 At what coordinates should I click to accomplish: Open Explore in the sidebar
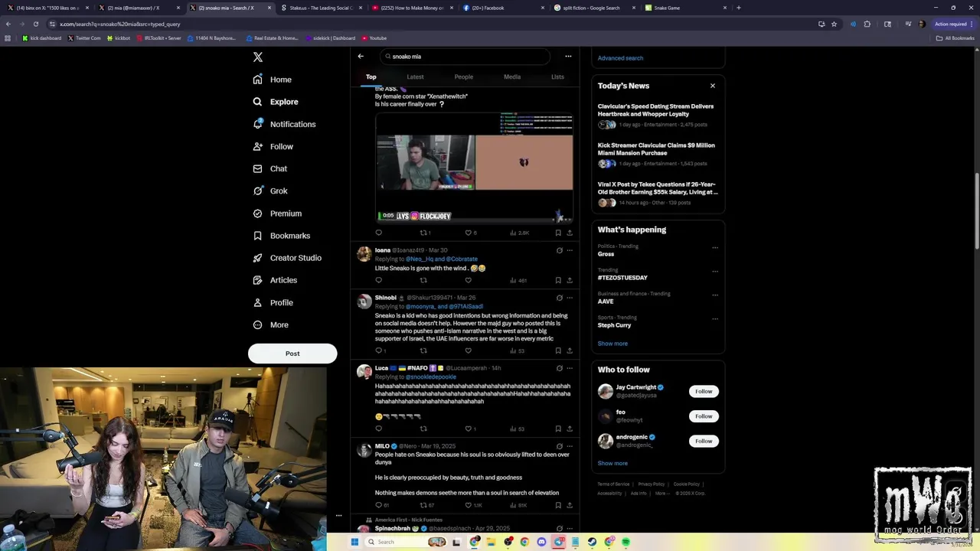276,102
